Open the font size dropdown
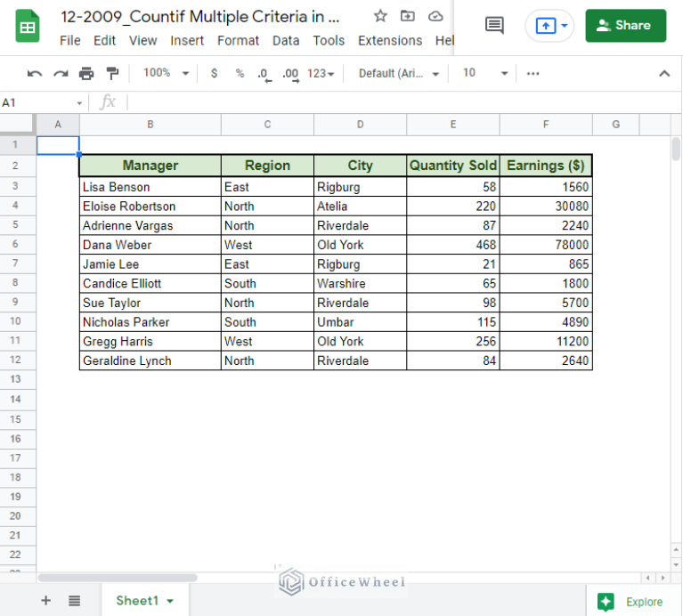The height and width of the screenshot is (616, 683). tap(485, 74)
